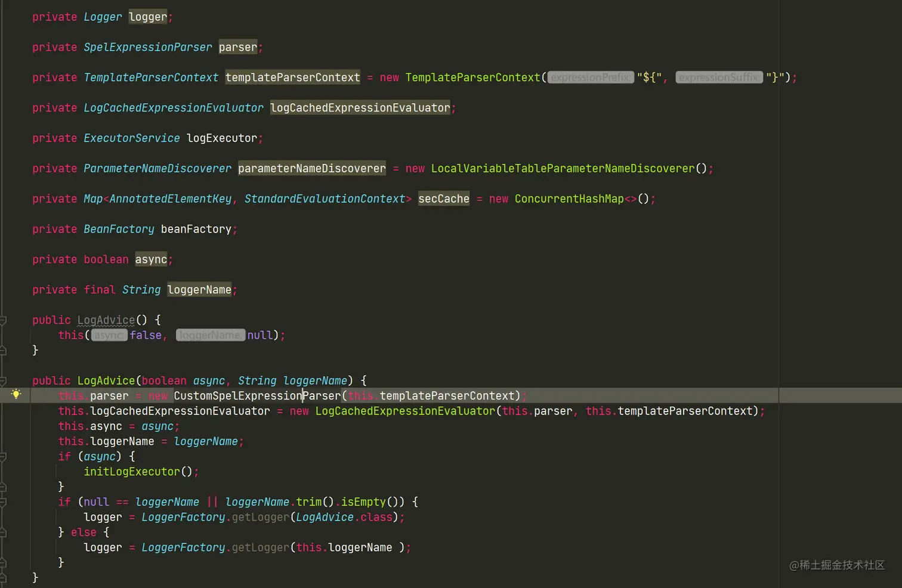Click the 'ConcurrentHashMap' constructor call
Screen dimensions: 902x588
569,199
